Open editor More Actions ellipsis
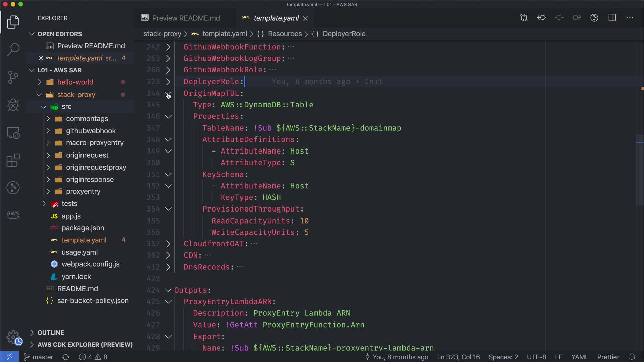644x362 pixels. coord(630,18)
